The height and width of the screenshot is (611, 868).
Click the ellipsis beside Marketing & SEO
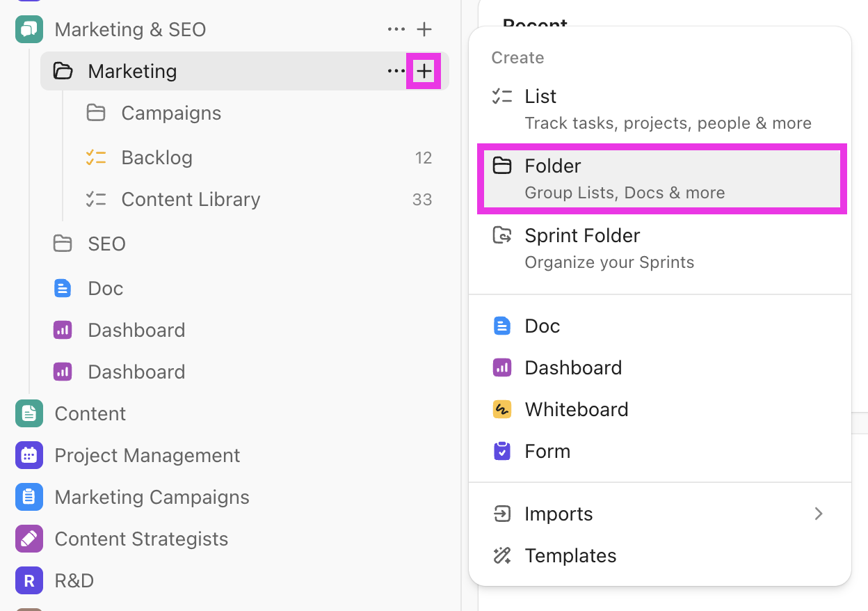396,29
